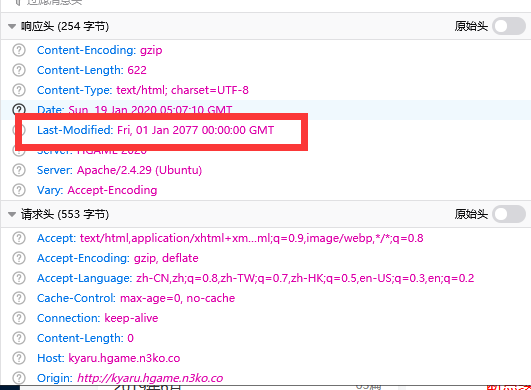Screen dimensions: 531x390
Task: Select the Accept: text/html,application row
Action: [266, 238]
